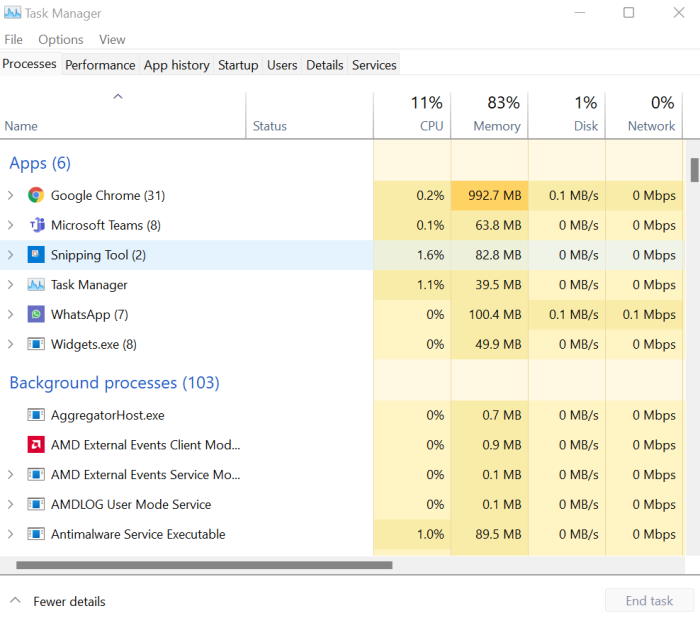Open the Startup tab
This screenshot has width=700, height=623.
pyautogui.click(x=238, y=65)
